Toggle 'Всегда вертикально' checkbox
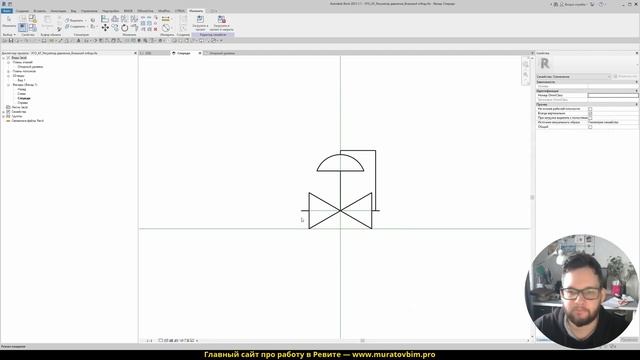The height and width of the screenshot is (360, 640). tap(590, 113)
